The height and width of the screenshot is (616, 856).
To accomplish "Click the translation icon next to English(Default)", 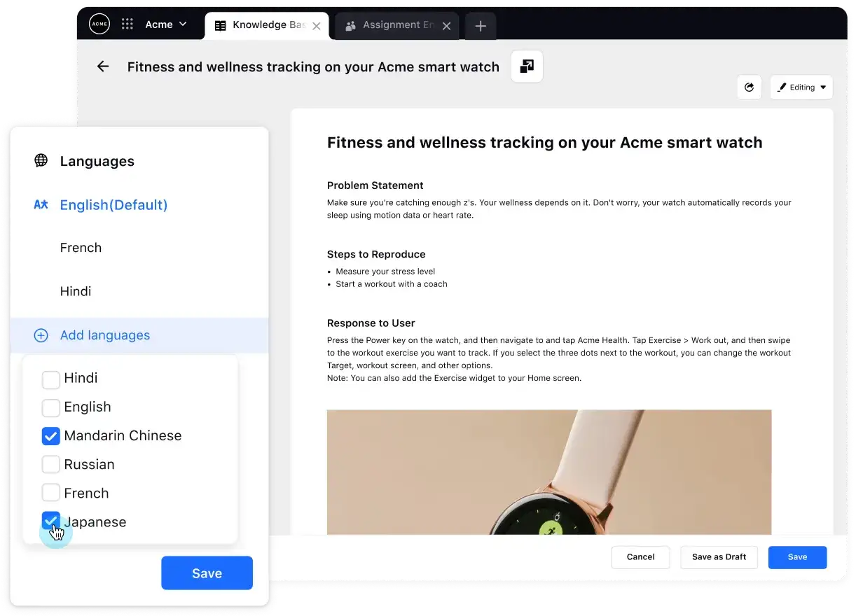I will point(41,204).
